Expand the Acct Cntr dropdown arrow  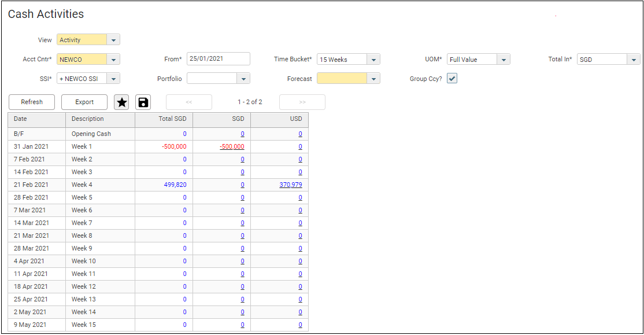click(x=113, y=60)
